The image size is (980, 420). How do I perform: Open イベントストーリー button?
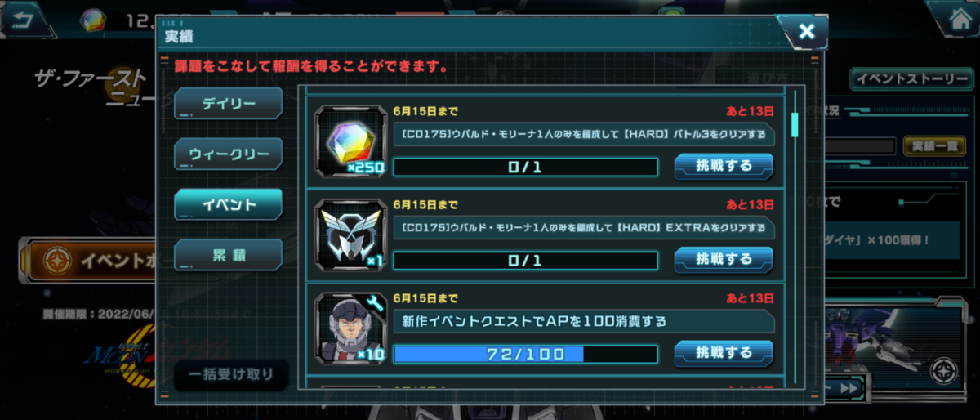click(912, 79)
